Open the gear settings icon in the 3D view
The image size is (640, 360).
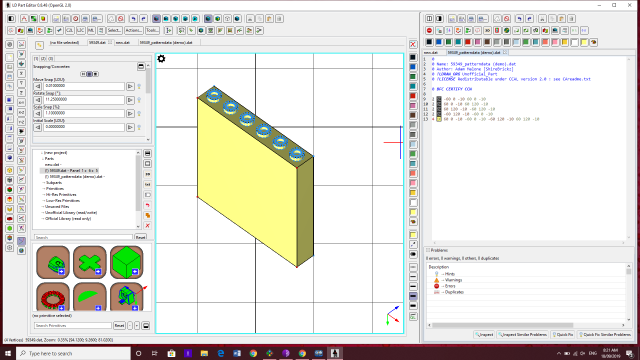tap(161, 59)
